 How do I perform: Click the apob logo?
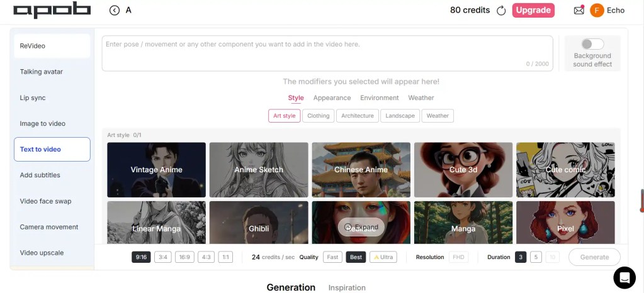point(52,10)
